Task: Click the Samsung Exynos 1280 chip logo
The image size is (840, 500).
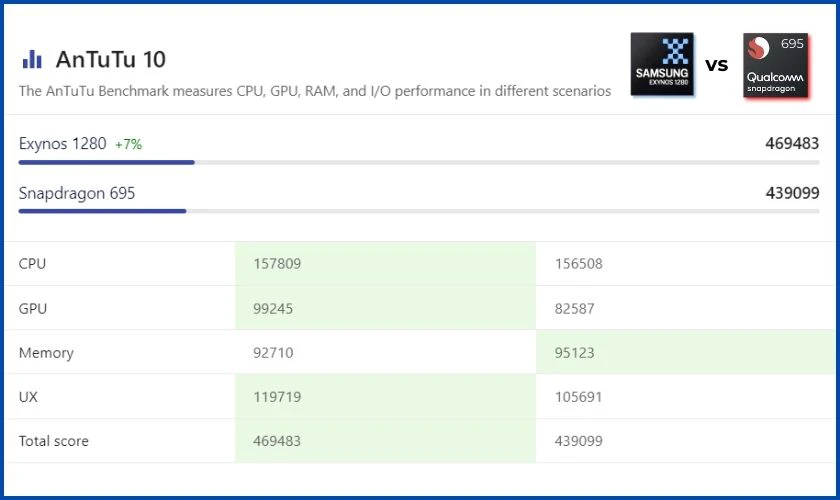Action: (662, 64)
